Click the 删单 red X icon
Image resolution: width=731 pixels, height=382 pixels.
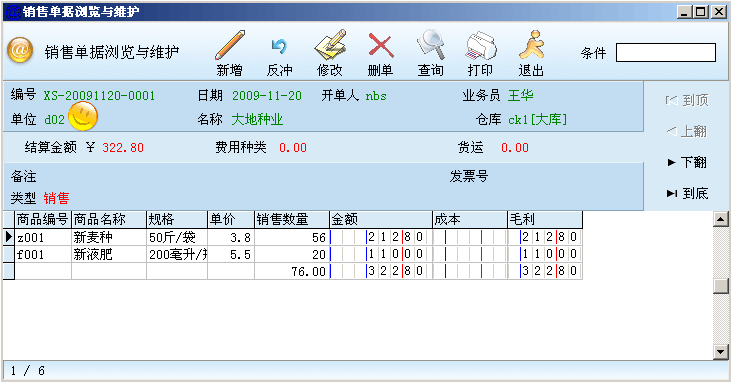tap(380, 45)
